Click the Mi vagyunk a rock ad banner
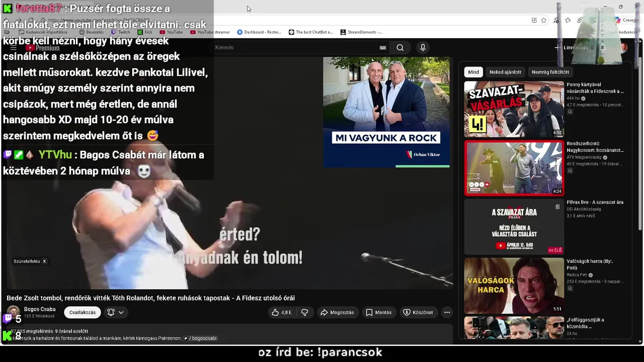Image resolution: width=644 pixels, height=362 pixels. click(386, 112)
